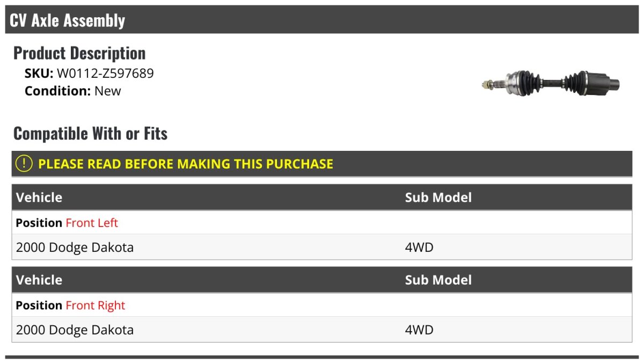The image size is (644, 364).
Task: Click the red Front Left position text
Action: [x=92, y=223]
